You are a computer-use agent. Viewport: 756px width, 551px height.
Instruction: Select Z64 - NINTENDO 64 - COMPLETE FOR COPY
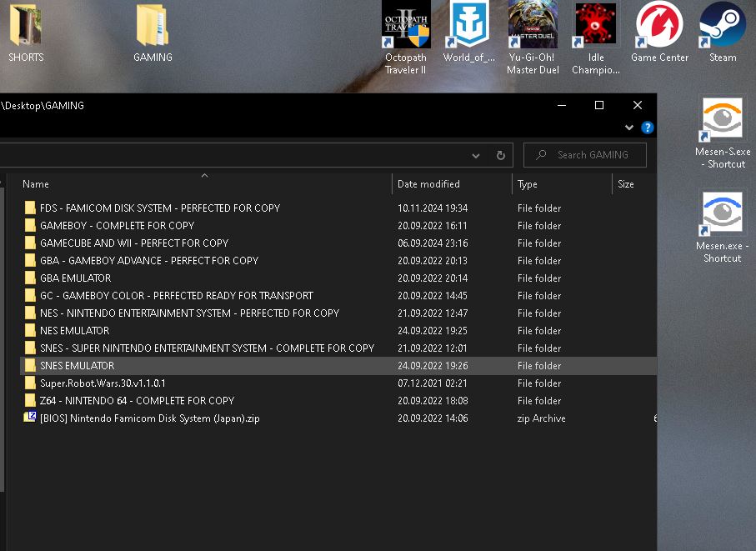click(x=137, y=401)
